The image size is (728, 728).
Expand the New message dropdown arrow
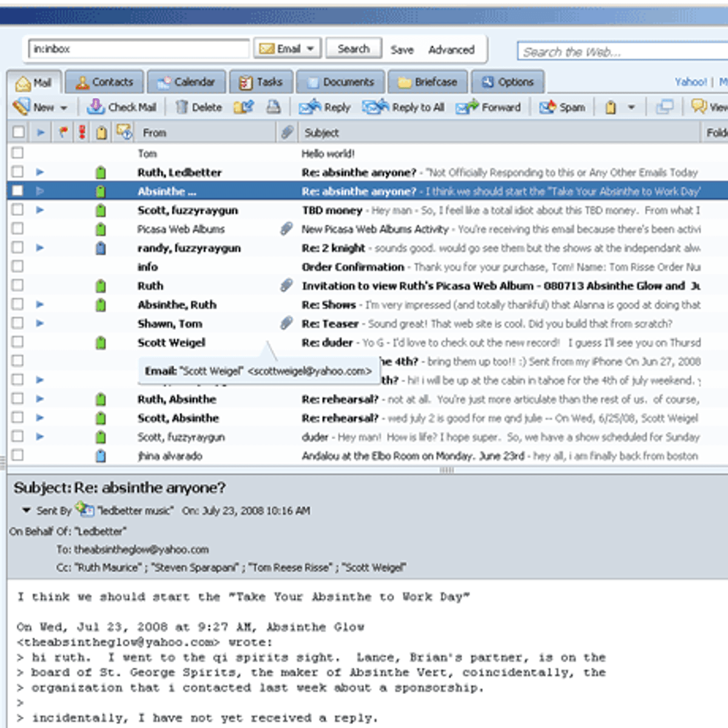tap(64, 108)
